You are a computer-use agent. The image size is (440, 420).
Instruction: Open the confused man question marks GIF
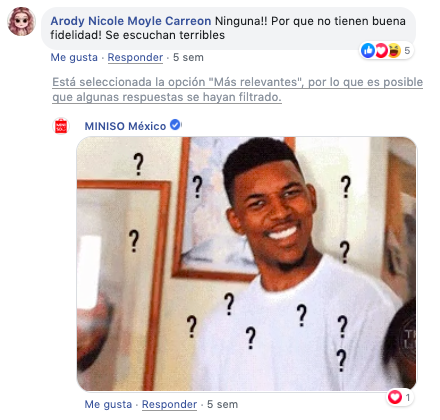click(247, 264)
